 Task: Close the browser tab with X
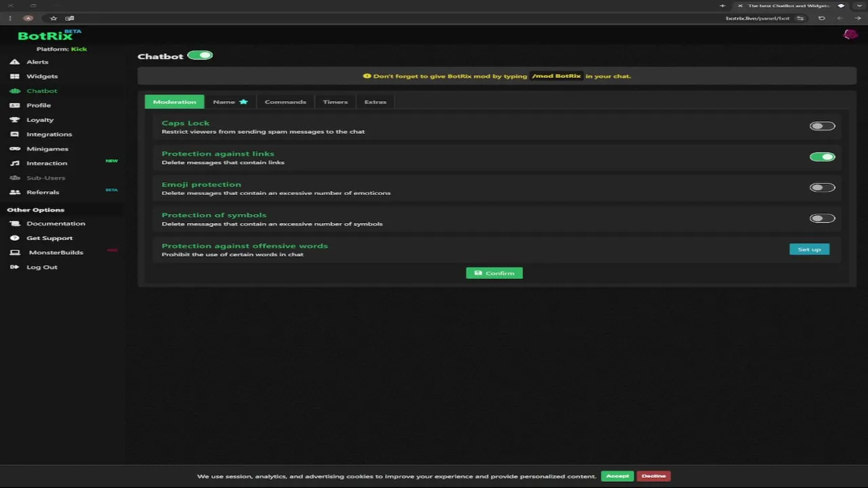(x=740, y=5)
